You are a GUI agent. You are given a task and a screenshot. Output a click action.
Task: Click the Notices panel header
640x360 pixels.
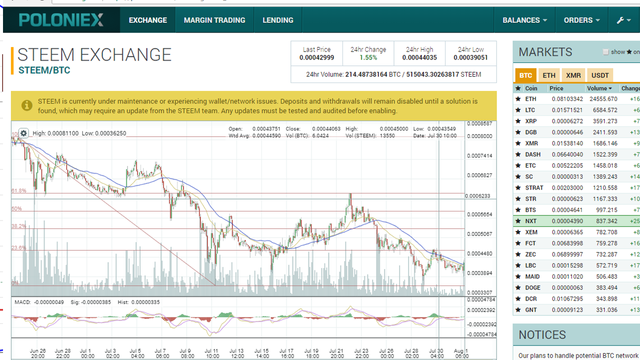click(576, 335)
